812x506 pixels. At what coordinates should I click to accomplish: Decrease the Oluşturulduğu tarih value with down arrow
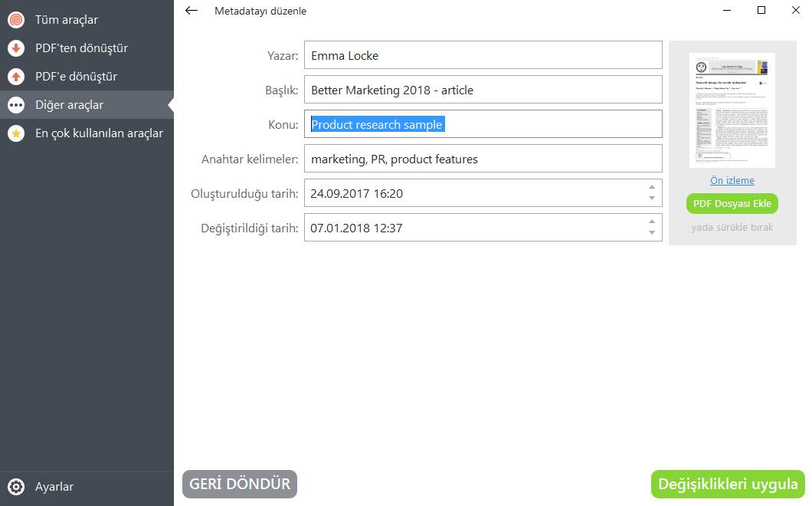[652, 199]
